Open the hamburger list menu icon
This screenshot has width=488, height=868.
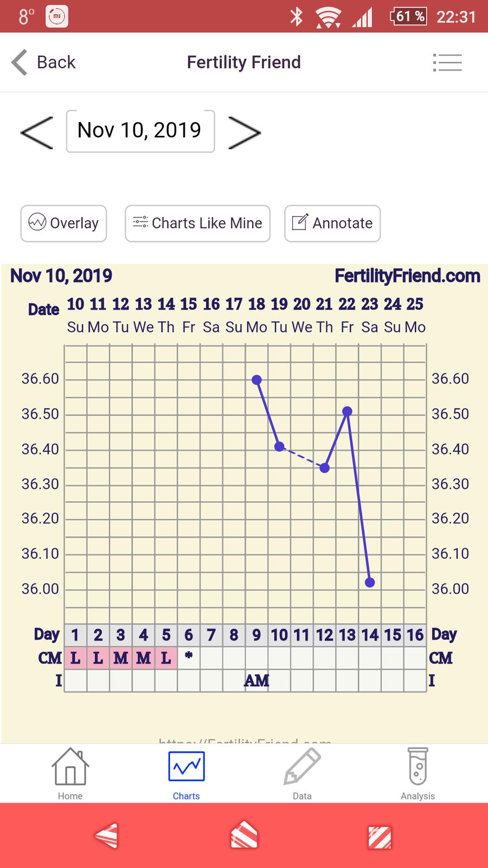[447, 62]
